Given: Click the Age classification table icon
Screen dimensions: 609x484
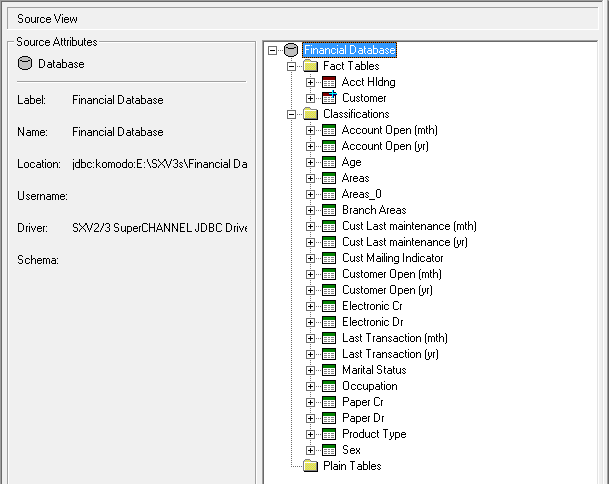Looking at the screenshot, I should coord(329,162).
